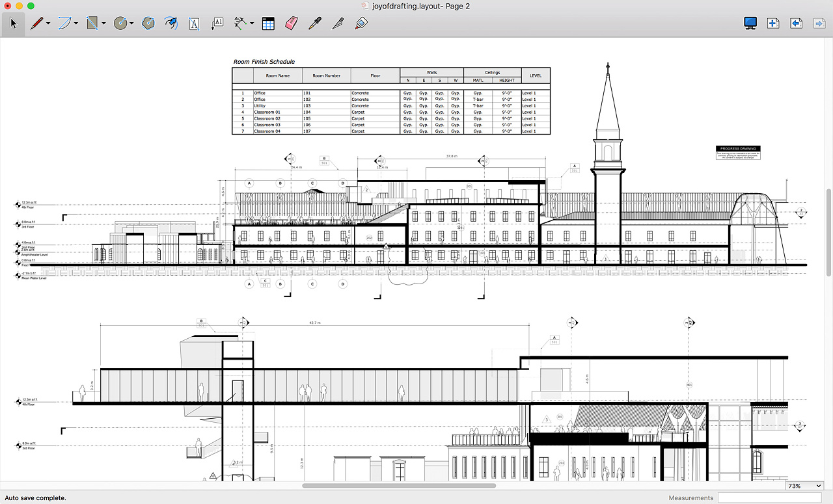Select the Text tool

click(194, 23)
